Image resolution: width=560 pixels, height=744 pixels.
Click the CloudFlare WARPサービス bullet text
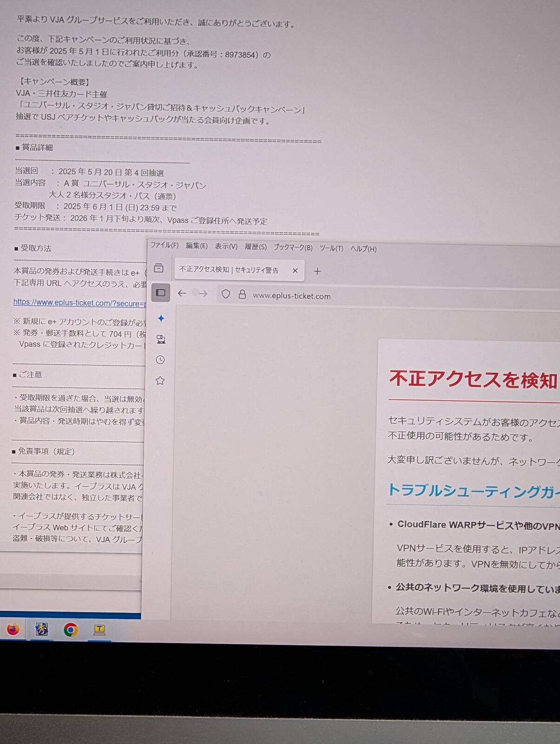478,525
